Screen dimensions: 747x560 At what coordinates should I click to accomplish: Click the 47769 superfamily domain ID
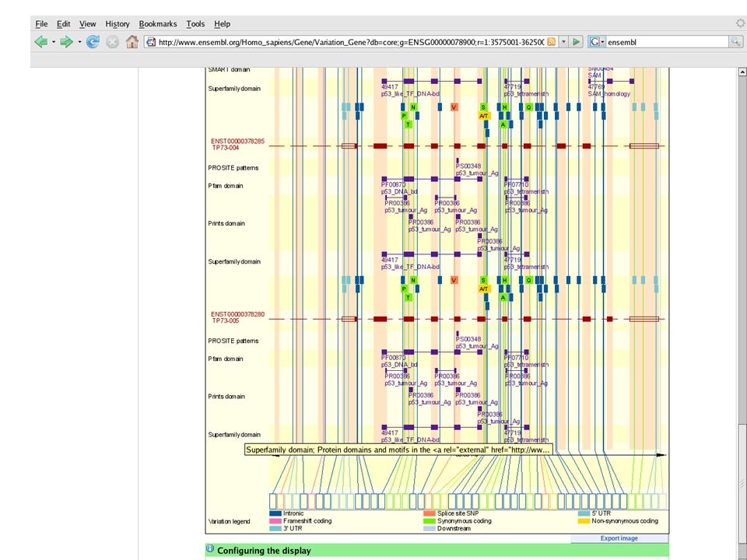tap(596, 86)
